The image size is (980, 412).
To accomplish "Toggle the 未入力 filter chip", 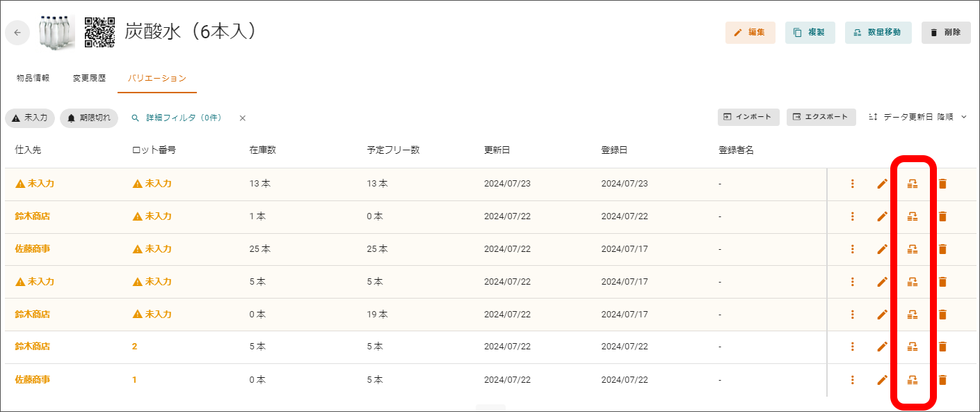I will (x=30, y=118).
